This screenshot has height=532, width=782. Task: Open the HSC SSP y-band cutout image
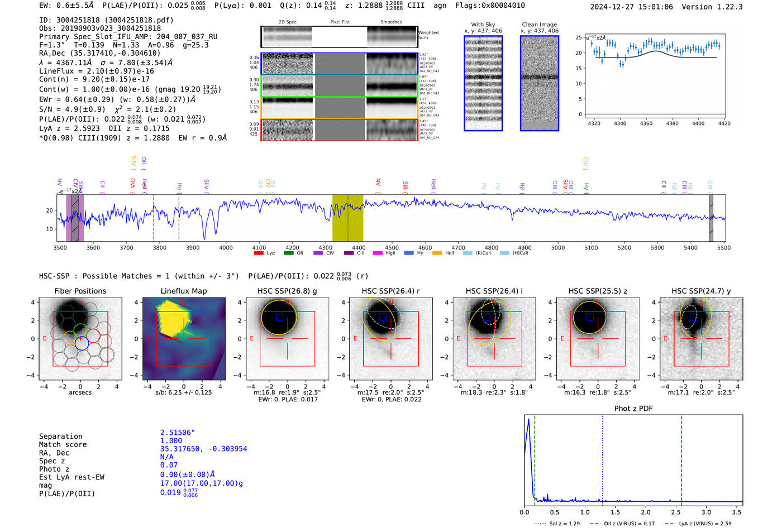point(701,338)
